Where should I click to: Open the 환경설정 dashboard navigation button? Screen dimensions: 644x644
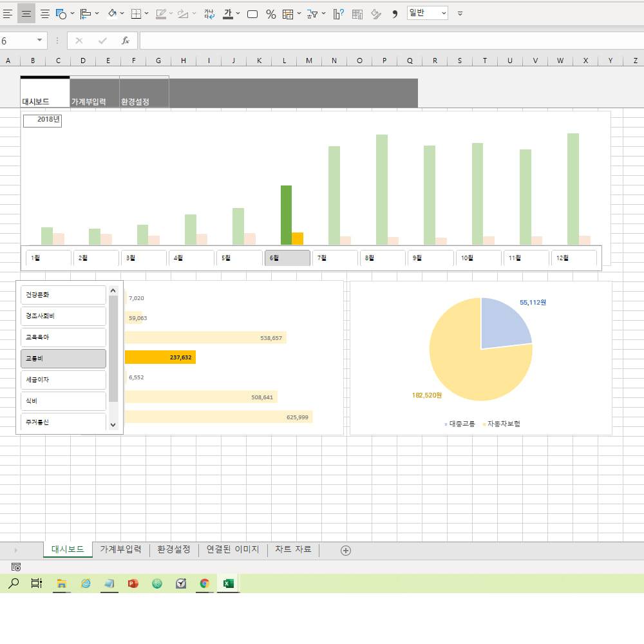point(144,91)
